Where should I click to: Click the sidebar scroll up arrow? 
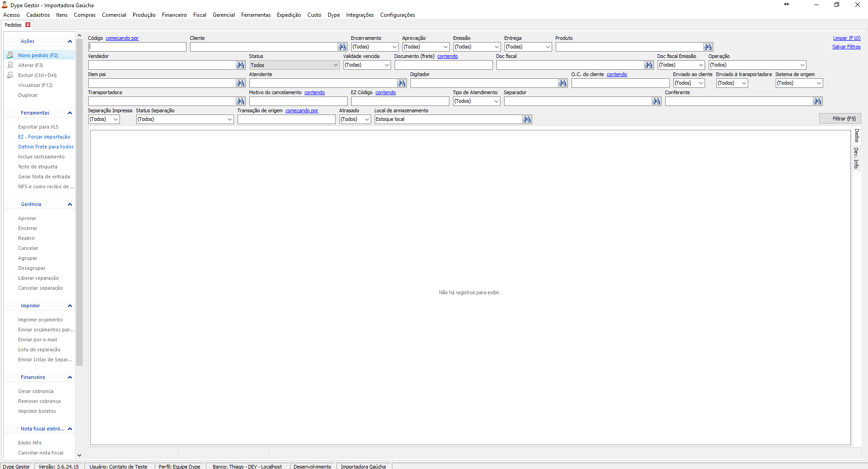coord(79,35)
